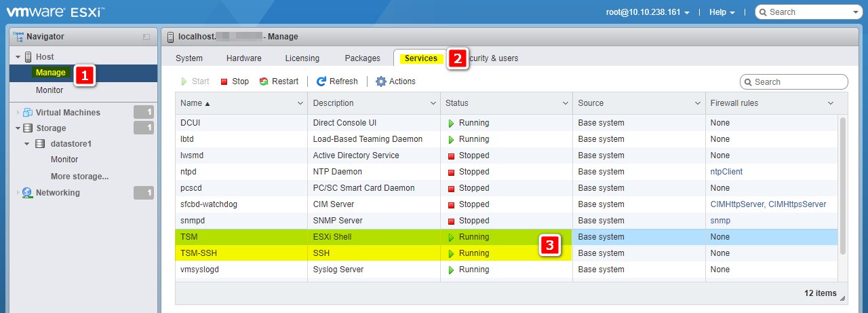
Task: Click the services Search input field
Action: point(799,82)
